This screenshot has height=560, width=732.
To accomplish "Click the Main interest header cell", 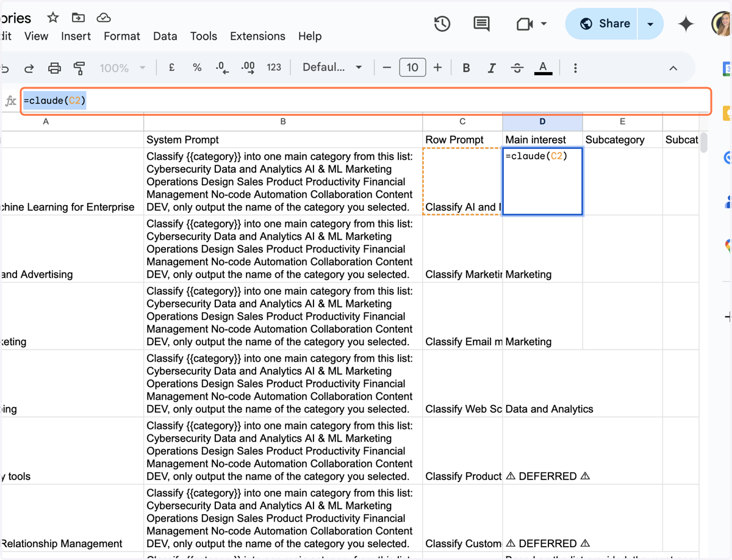I will coord(542,140).
